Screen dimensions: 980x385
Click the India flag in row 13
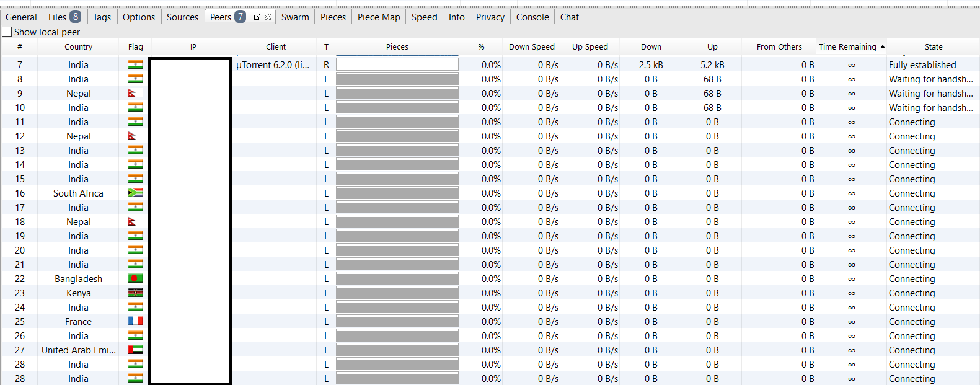[135, 150]
